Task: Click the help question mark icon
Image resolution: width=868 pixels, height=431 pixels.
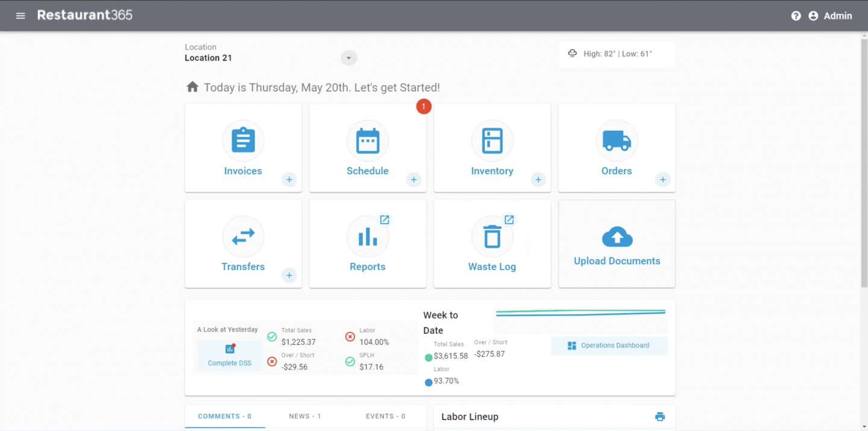Action: [x=796, y=16]
